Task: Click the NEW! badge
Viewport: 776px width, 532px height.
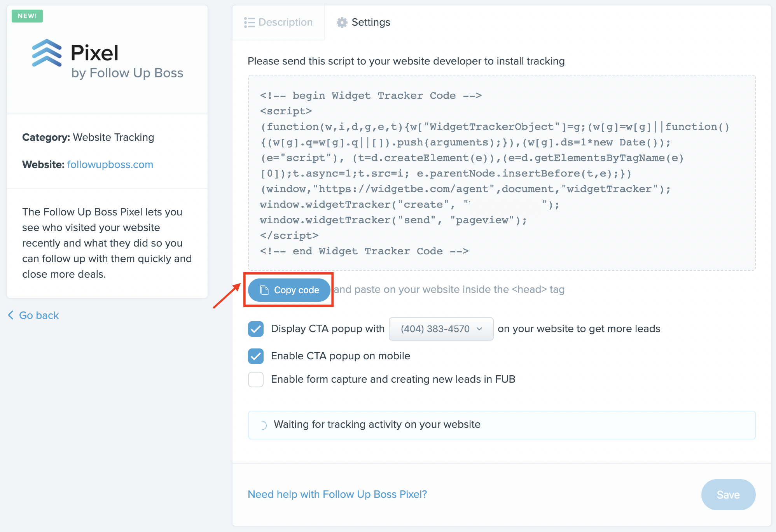Action: 27,16
